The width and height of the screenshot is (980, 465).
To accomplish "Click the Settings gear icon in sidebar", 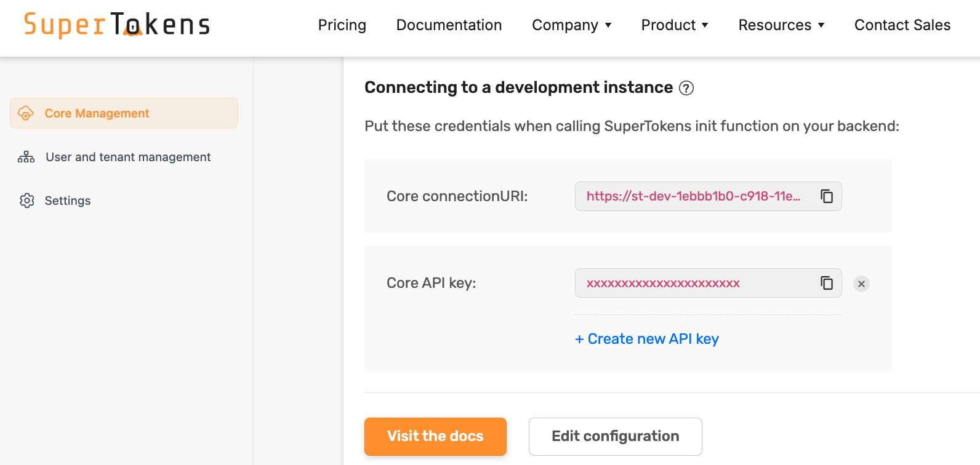I will [x=26, y=201].
